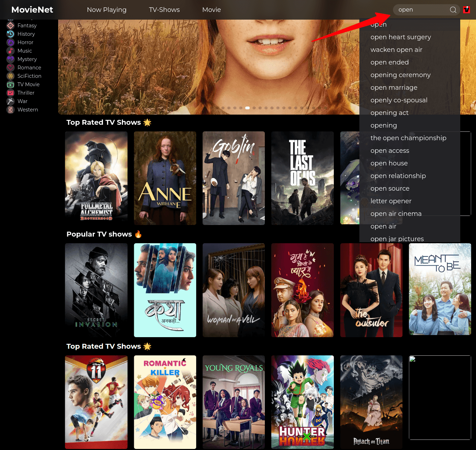Open Goblin show poster
Viewport: 476px width, 450px height.
tap(234, 178)
